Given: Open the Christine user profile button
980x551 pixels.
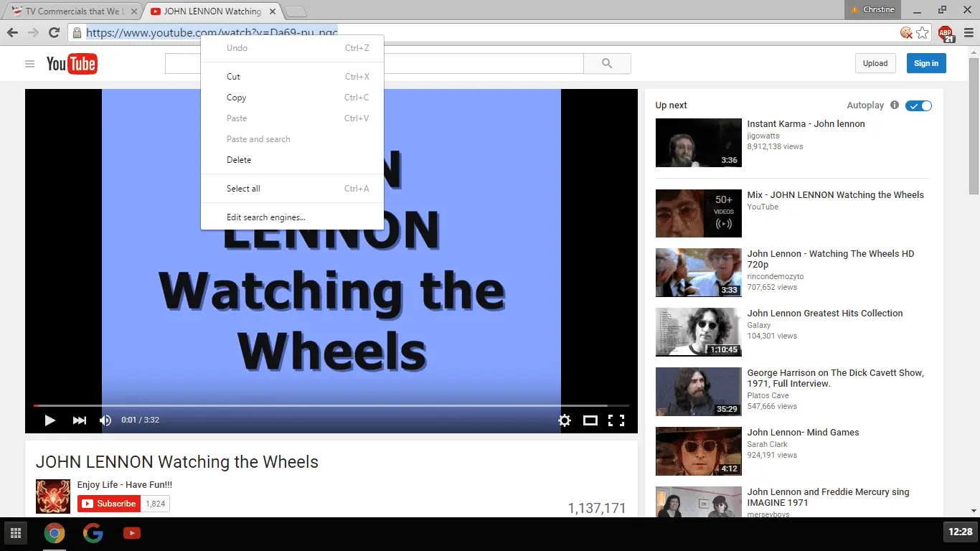Looking at the screenshot, I should [x=872, y=10].
